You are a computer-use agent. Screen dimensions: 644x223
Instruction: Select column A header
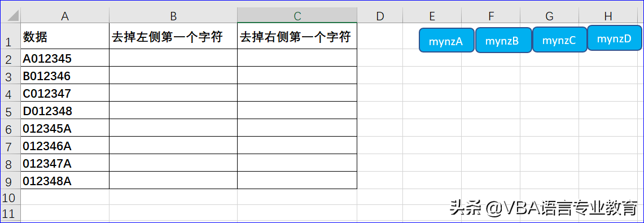click(65, 16)
